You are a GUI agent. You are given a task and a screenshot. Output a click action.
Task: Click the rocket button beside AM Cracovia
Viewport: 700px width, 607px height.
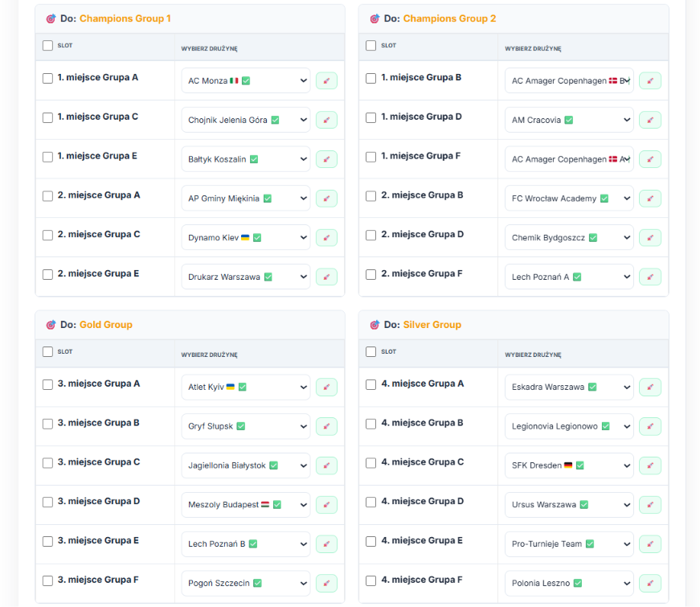650,120
